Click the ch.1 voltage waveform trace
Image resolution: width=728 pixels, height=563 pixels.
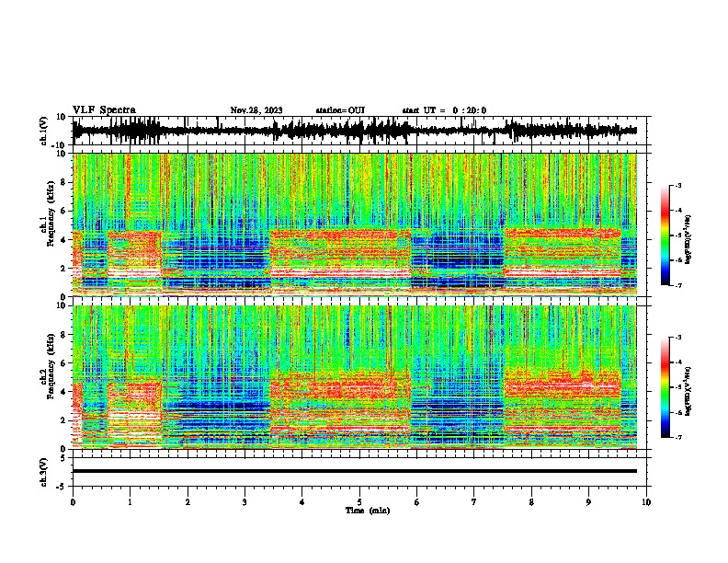tap(354, 131)
